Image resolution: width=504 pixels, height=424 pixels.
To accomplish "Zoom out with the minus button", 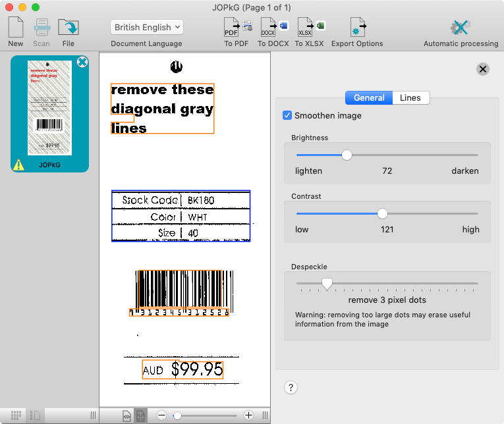I will [161, 415].
